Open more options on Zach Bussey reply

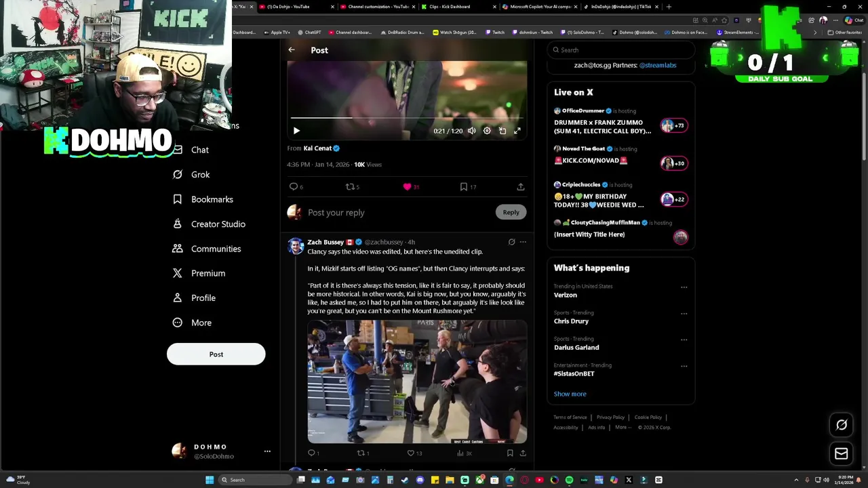(x=523, y=242)
